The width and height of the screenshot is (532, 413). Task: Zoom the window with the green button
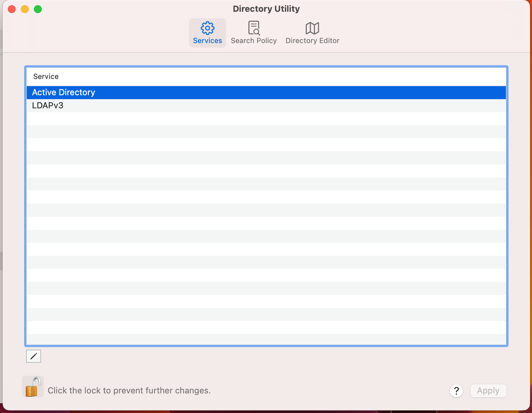pos(38,9)
